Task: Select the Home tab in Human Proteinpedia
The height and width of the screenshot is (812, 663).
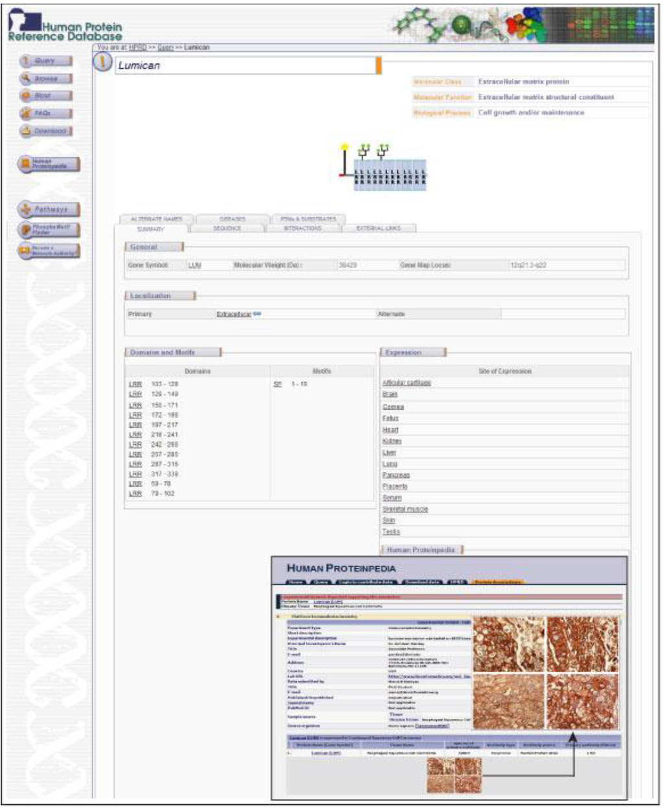Action: click(295, 582)
